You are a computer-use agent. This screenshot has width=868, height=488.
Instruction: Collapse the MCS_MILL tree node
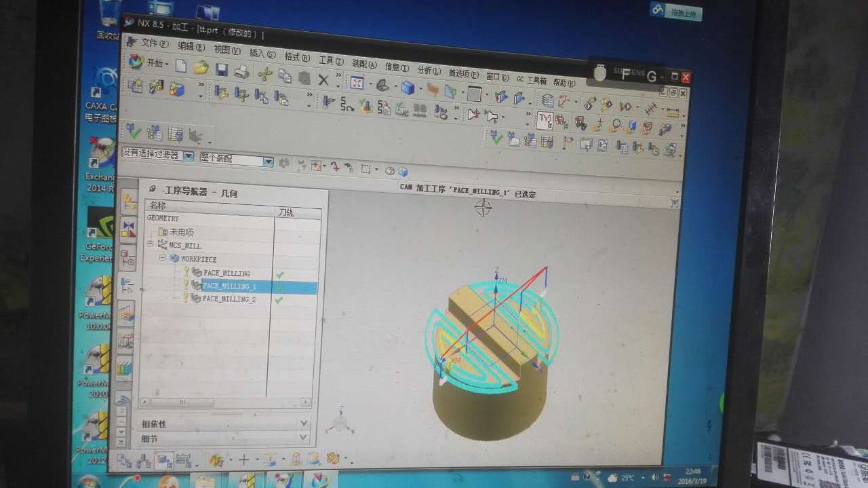(x=151, y=244)
